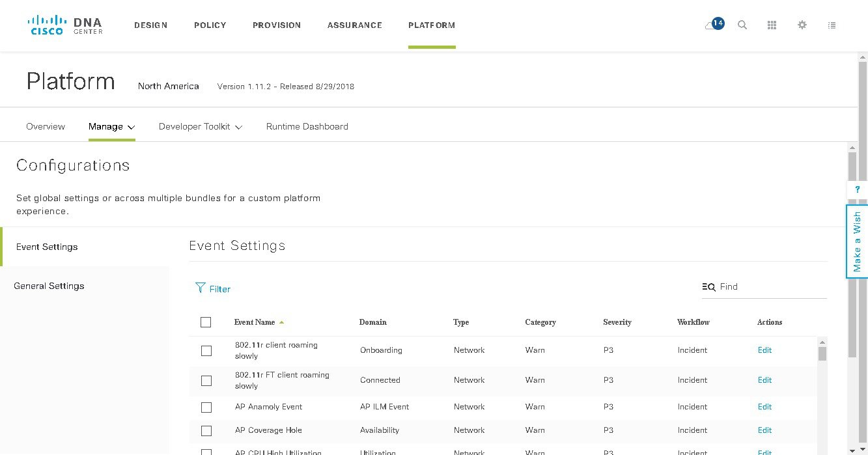Open the apps grid icon
Screen dimensions: 868x455
coord(772,25)
